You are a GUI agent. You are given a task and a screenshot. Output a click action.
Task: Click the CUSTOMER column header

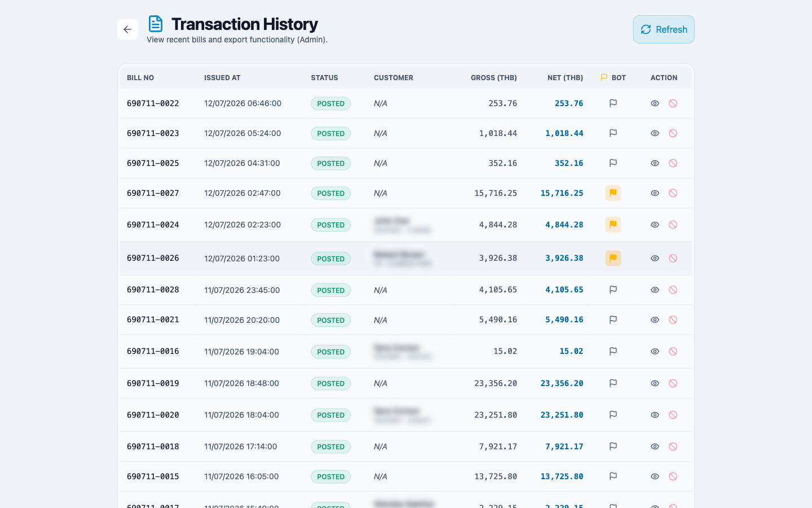tap(394, 78)
